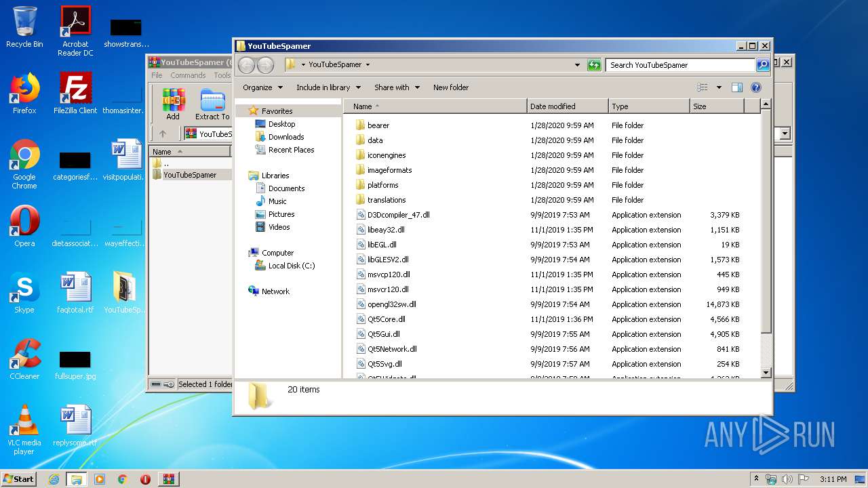Viewport: 868px width, 488px height.
Task: Select Desktop under Favorites
Action: [281, 124]
